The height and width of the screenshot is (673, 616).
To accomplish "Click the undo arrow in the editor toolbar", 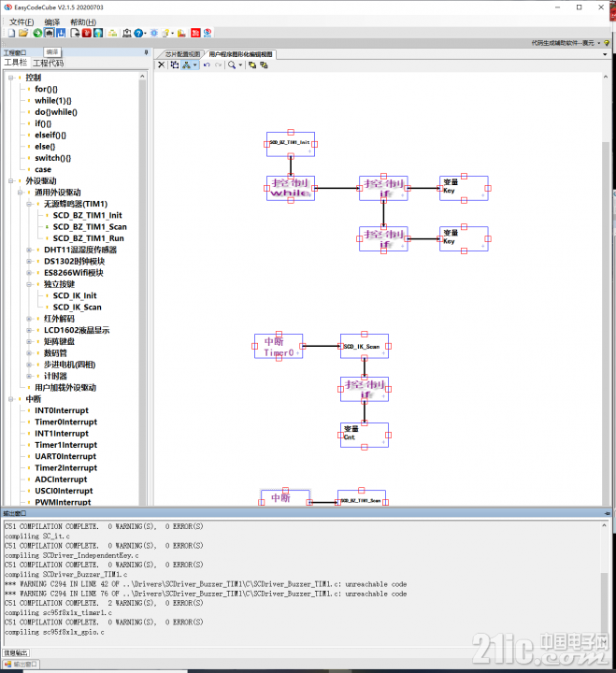I will 207,64.
